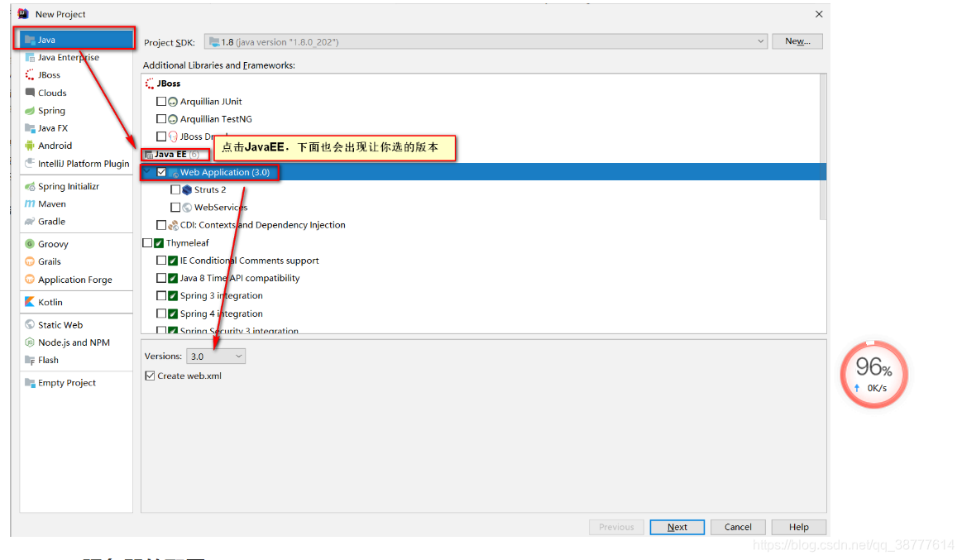Click the New... SDK button
Image resolution: width=962 pixels, height=560 pixels.
point(797,41)
